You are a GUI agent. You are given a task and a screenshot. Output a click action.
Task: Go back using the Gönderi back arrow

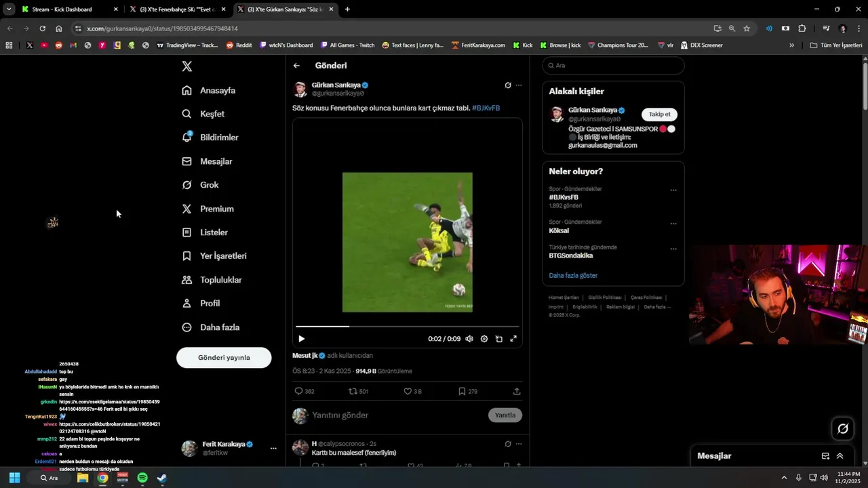pyautogui.click(x=296, y=66)
